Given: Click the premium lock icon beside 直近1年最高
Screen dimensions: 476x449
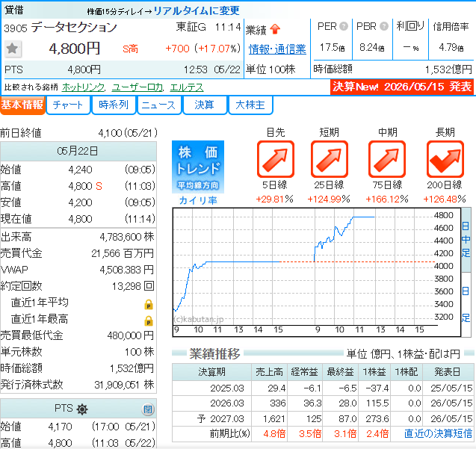Looking at the screenshot, I should [x=149, y=321].
